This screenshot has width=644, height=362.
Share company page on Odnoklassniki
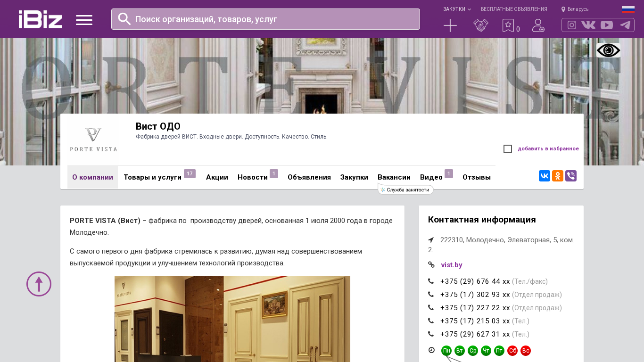558,176
